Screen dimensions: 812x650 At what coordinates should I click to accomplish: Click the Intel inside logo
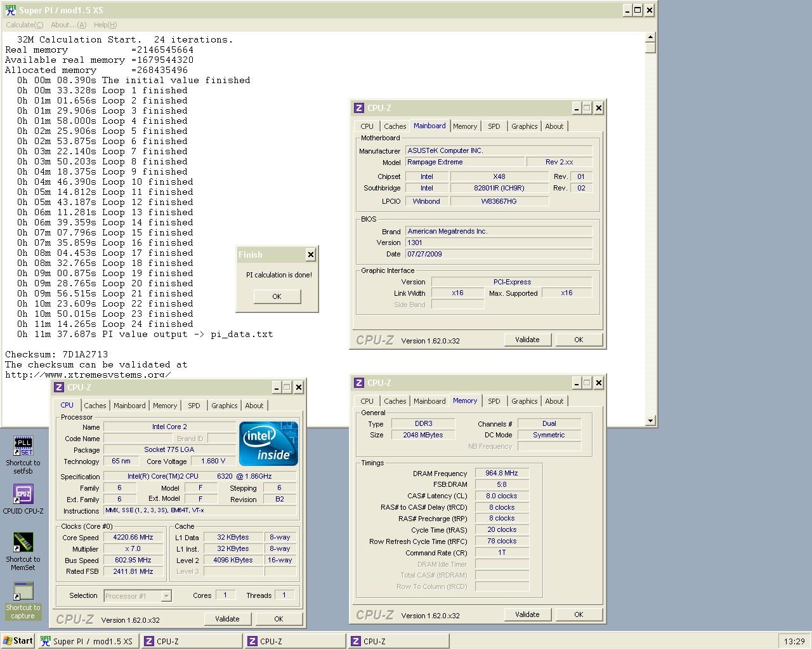click(x=268, y=444)
